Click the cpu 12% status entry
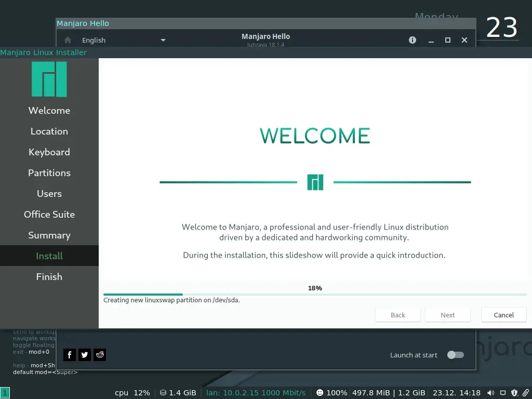Image resolution: width=532 pixels, height=399 pixels. [132, 393]
